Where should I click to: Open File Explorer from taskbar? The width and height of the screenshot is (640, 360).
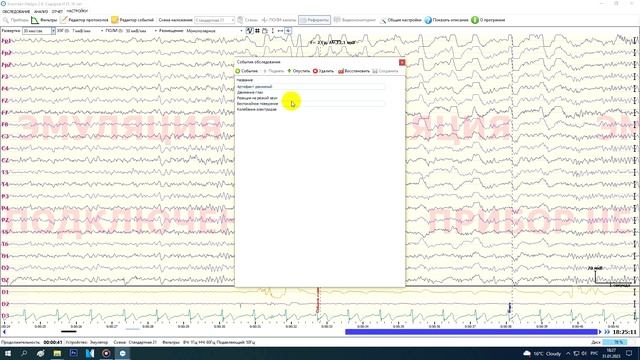click(x=57, y=353)
